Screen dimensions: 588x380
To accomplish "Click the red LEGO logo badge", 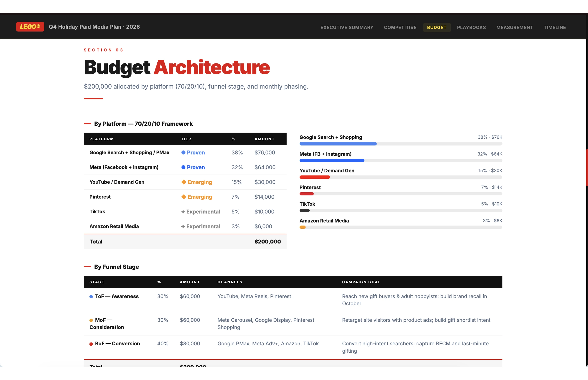I will tap(30, 27).
